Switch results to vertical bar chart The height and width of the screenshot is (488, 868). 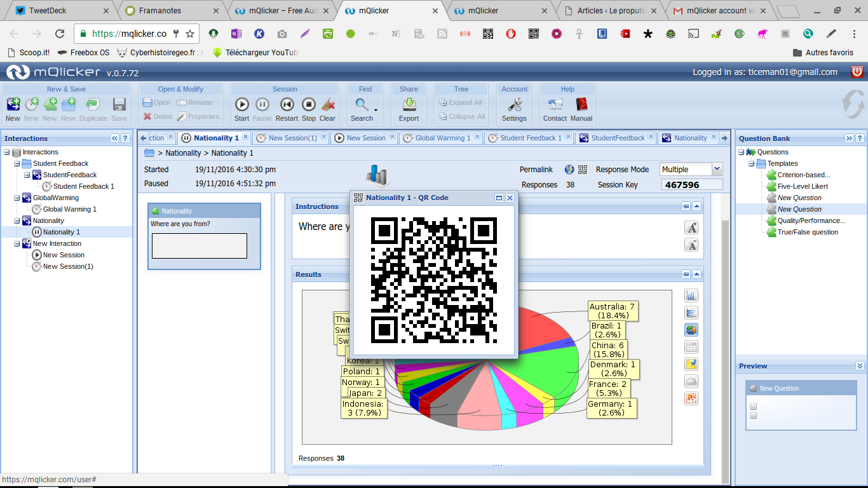point(691,295)
